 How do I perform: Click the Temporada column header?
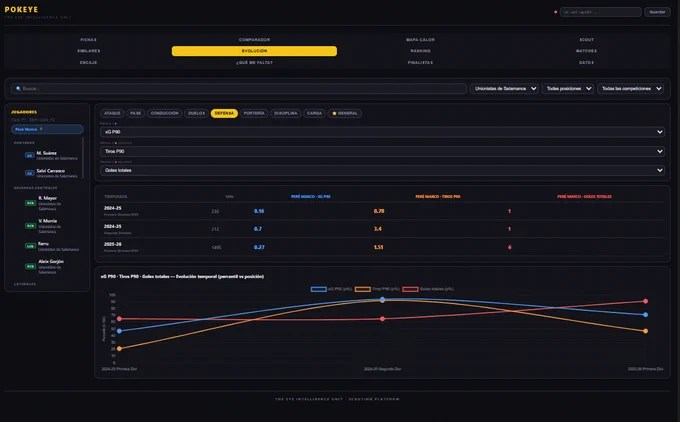pyautogui.click(x=115, y=196)
